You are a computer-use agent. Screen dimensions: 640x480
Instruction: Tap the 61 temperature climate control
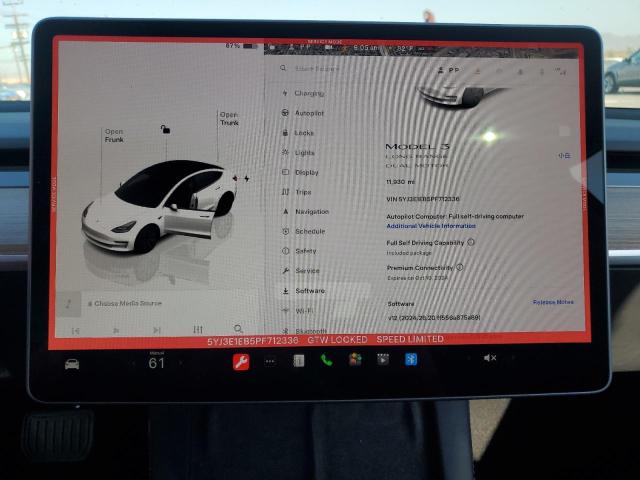(157, 363)
